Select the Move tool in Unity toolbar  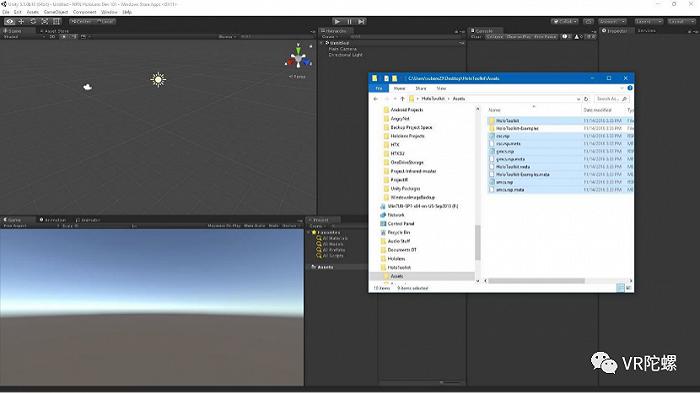(21, 21)
